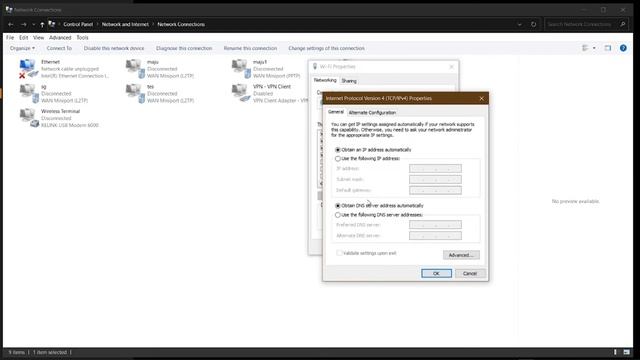The width and height of the screenshot is (640, 360).
Task: Expand the Organize dropdown
Action: point(22,48)
